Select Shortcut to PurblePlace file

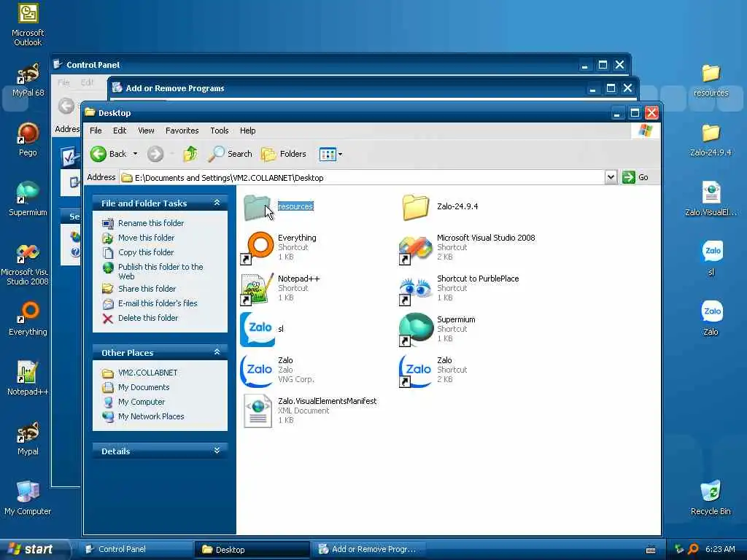click(x=460, y=288)
